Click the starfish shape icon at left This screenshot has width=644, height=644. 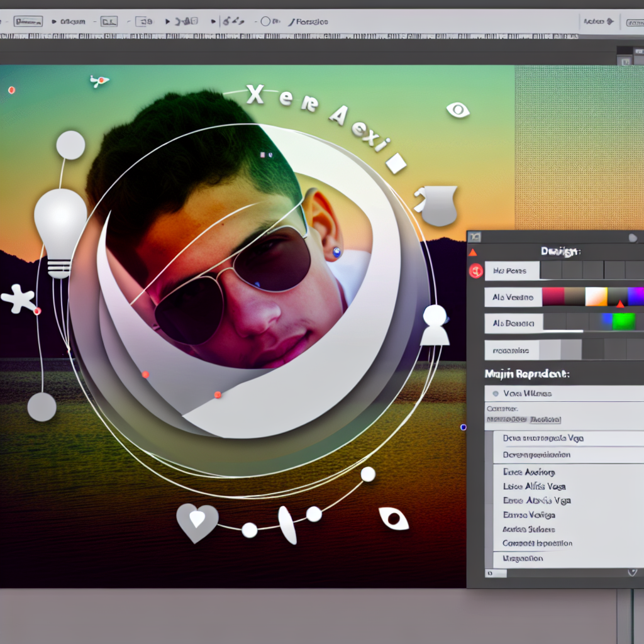point(19,299)
